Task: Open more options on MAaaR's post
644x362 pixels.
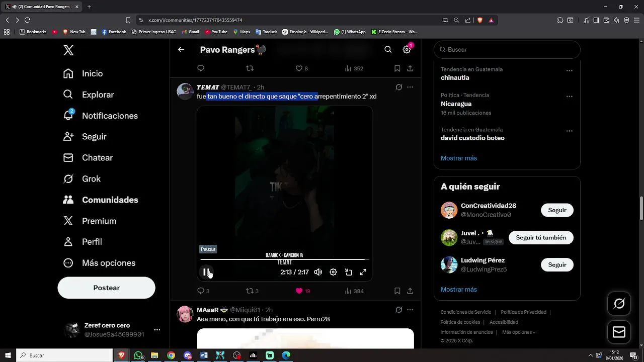Action: 410,310
